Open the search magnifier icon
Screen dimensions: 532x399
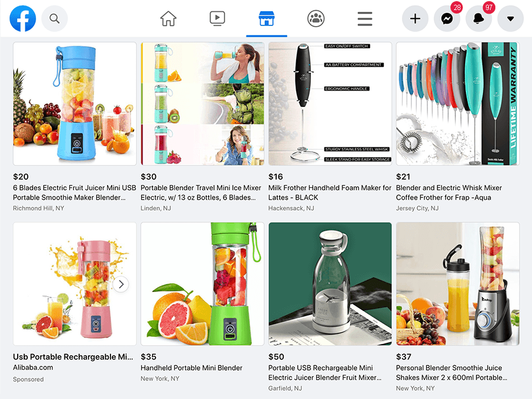coord(54,18)
